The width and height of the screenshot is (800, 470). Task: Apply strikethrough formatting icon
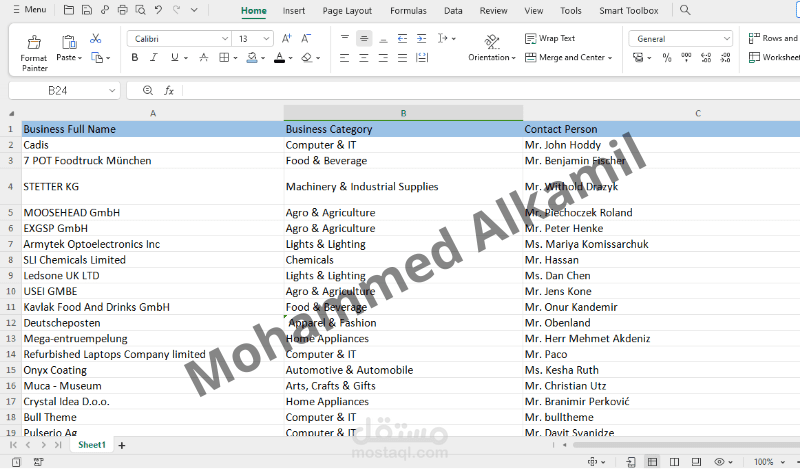[204, 58]
